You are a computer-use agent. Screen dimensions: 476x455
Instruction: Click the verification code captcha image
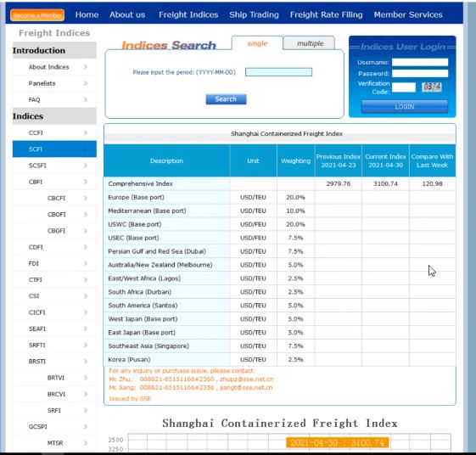pos(432,87)
